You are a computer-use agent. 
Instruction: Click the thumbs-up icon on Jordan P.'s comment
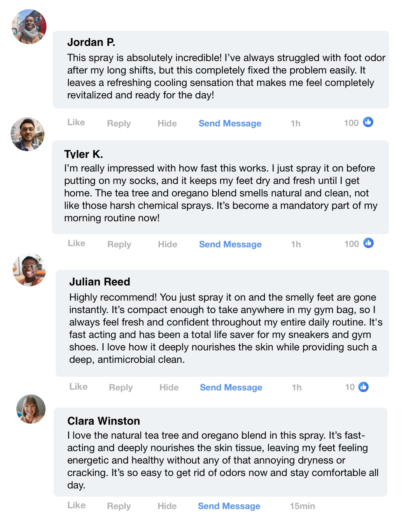[368, 122]
